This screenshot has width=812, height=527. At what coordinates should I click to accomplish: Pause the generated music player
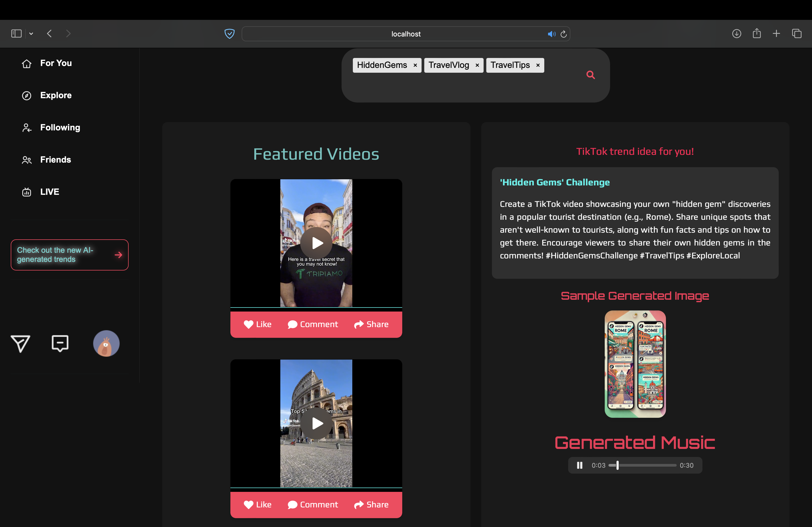pyautogui.click(x=580, y=465)
